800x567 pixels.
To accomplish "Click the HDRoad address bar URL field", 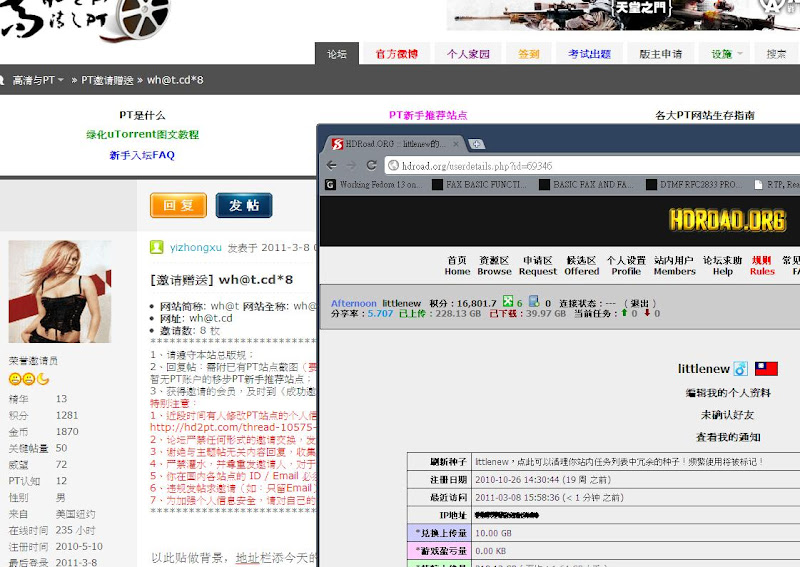I will 592,165.
